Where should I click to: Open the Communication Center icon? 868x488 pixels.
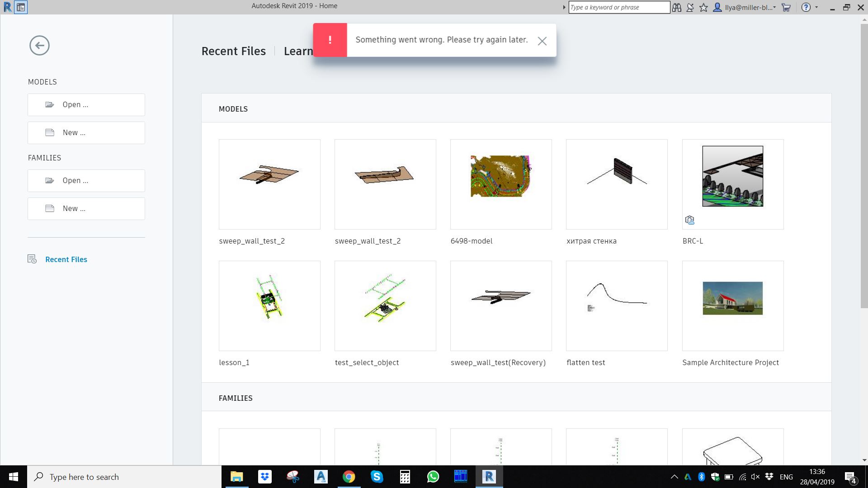coord(690,7)
